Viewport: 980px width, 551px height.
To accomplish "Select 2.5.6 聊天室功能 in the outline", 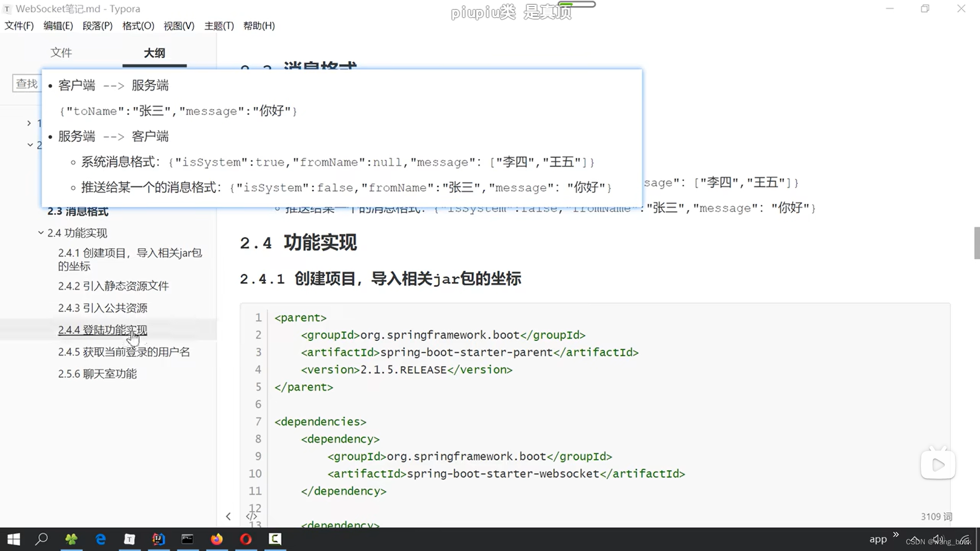I will tap(97, 373).
